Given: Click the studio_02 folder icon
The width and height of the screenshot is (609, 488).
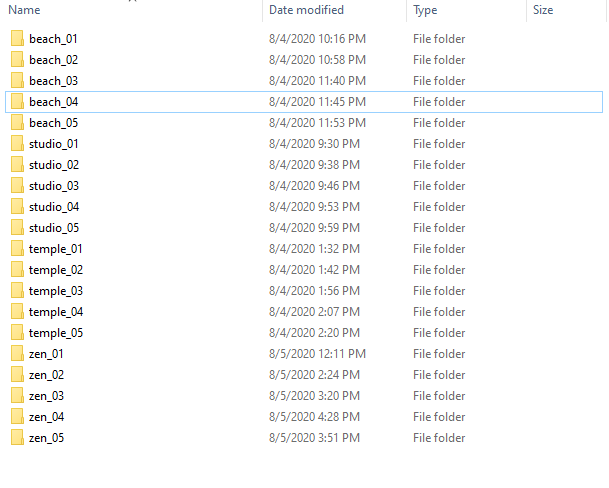Looking at the screenshot, I should 17,164.
